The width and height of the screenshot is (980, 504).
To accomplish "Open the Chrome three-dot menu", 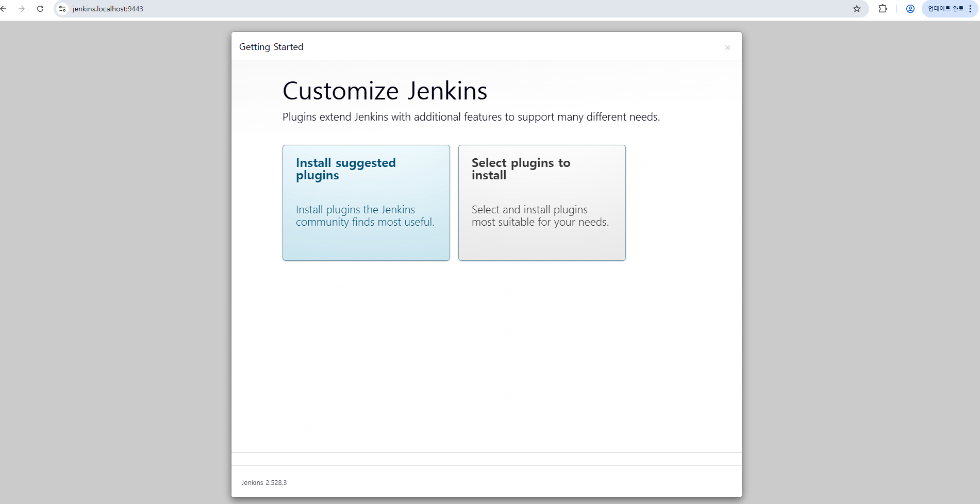I will 971,9.
